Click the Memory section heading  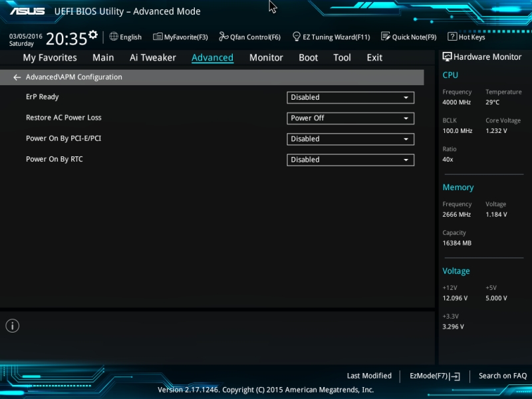tap(458, 188)
